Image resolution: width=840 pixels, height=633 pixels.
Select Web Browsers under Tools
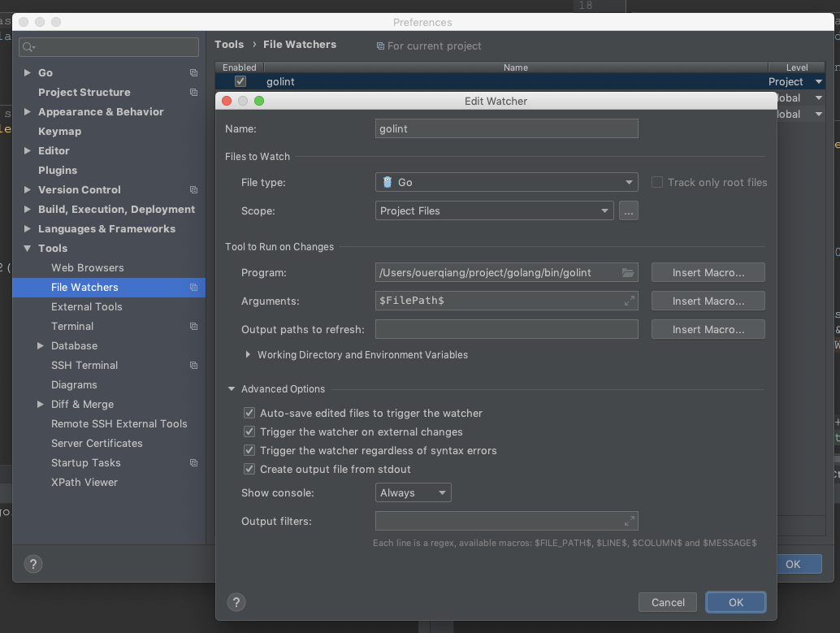coord(87,268)
